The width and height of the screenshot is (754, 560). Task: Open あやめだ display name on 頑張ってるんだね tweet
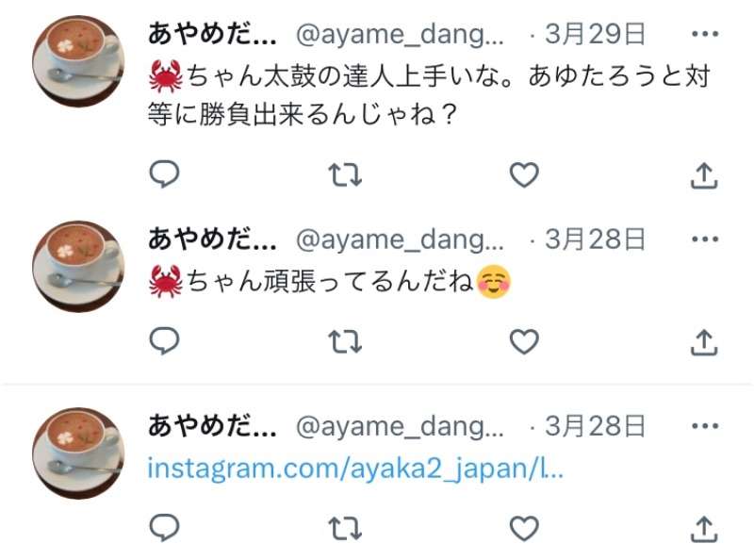coord(212,239)
